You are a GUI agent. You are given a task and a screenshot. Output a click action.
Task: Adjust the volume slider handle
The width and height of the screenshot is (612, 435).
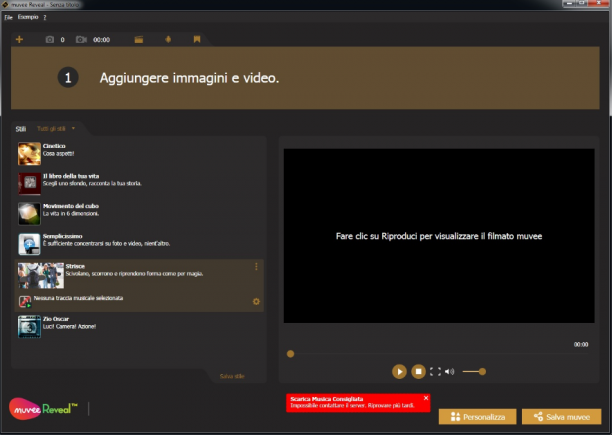coord(482,371)
